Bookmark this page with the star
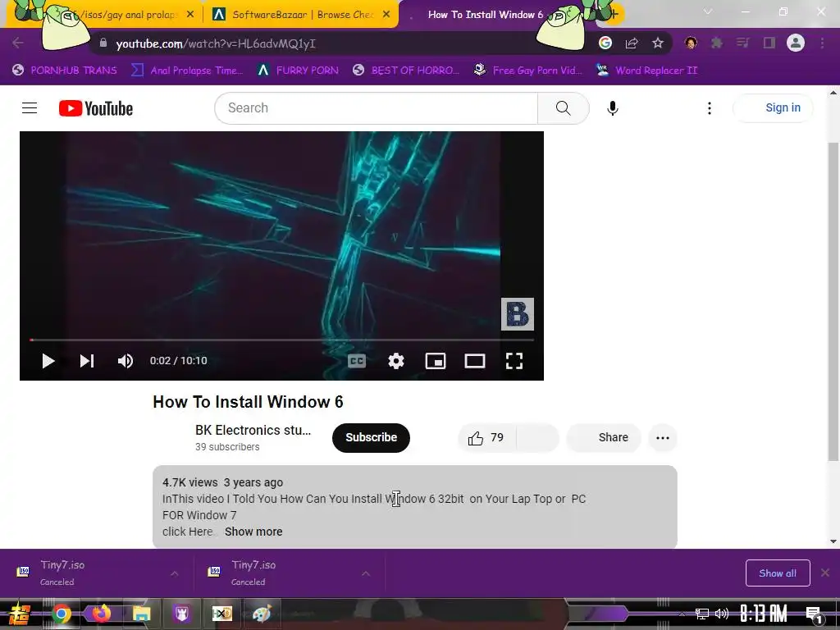Screen dimensions: 840x630 pyautogui.click(x=658, y=43)
